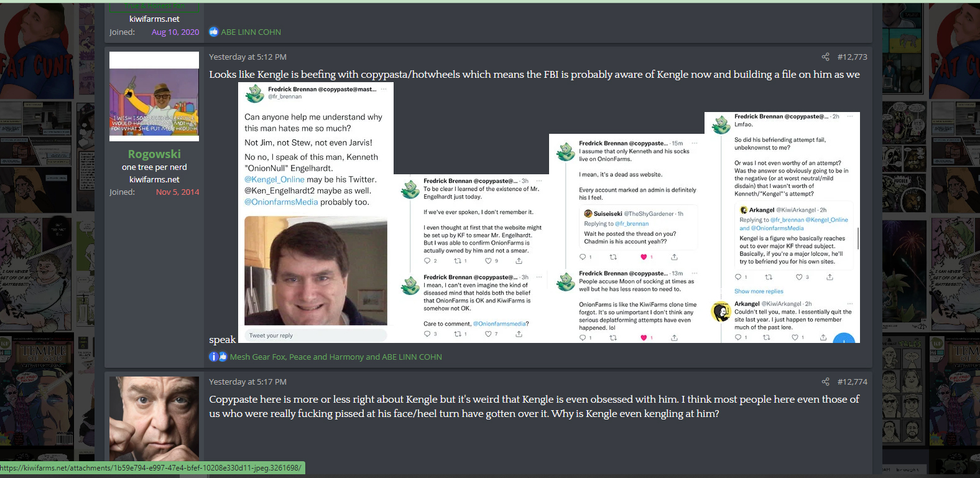Open first tweet screenshot attachment
Viewport: 980px width, 478px height.
[x=316, y=212]
